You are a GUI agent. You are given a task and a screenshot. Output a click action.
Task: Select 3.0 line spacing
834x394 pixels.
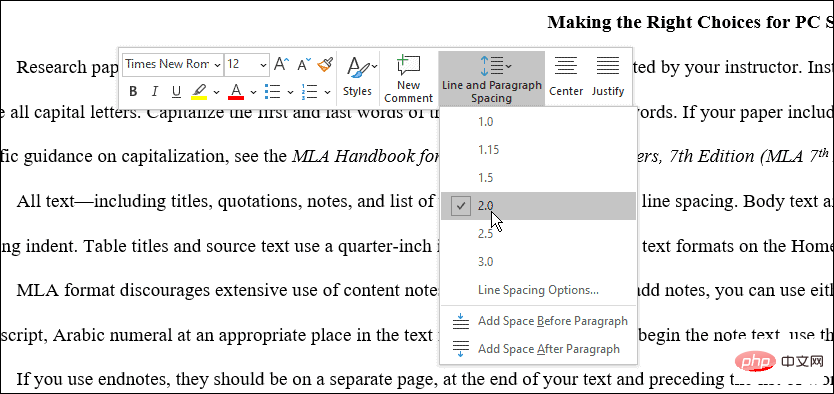point(538,262)
